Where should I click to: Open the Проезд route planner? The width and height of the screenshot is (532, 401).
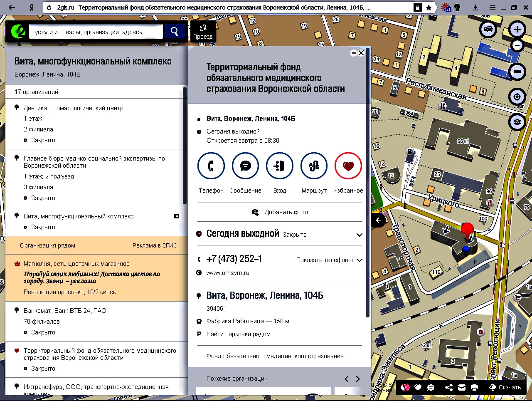203,32
